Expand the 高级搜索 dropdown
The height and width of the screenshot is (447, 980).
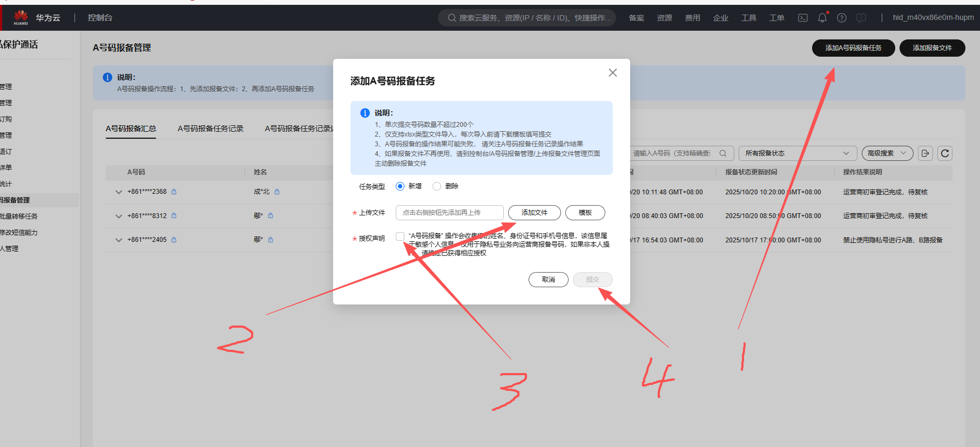click(x=887, y=153)
